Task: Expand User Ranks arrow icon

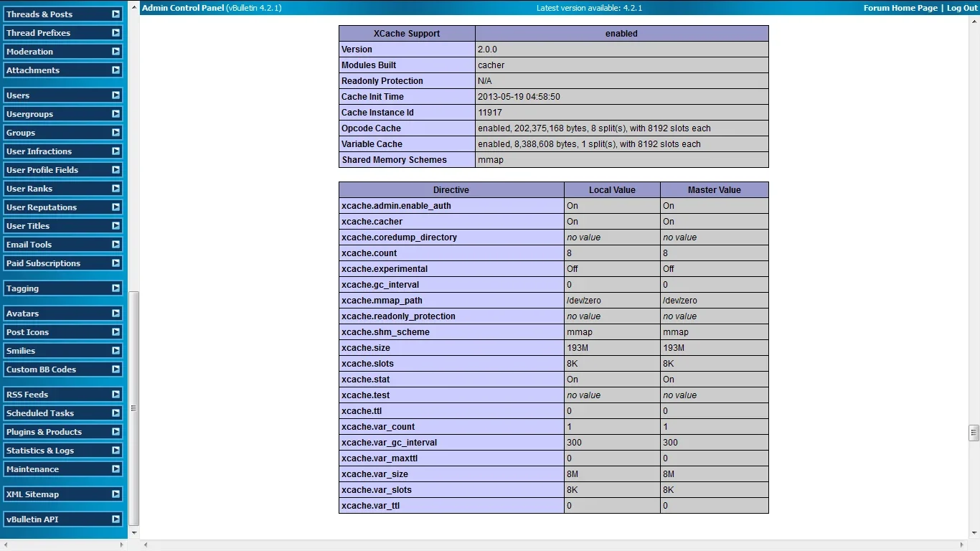Action: pyautogui.click(x=116, y=189)
